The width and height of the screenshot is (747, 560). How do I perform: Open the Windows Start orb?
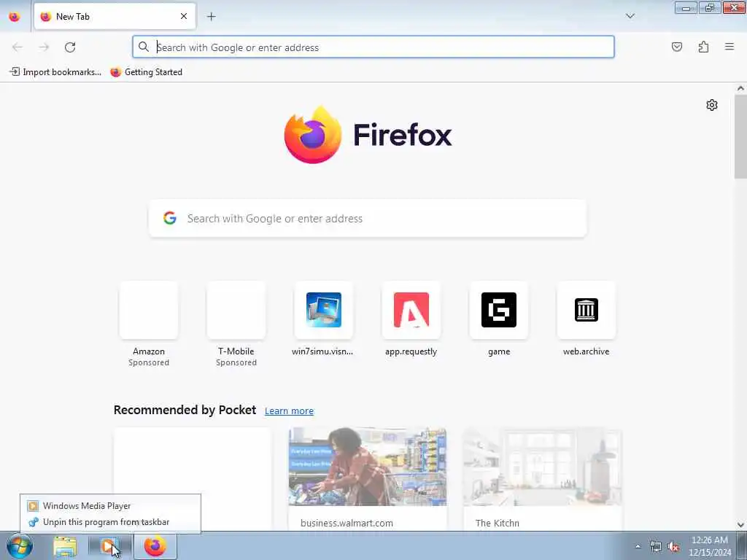click(20, 545)
